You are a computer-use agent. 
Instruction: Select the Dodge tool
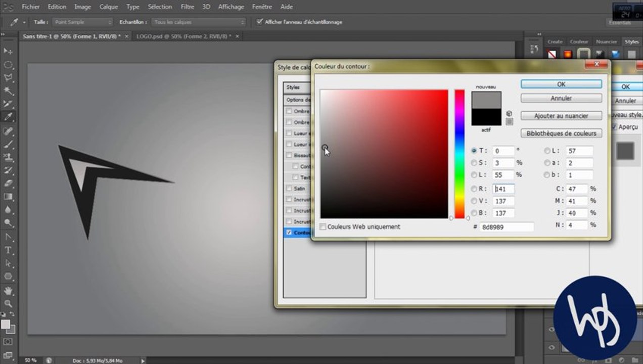tap(9, 223)
